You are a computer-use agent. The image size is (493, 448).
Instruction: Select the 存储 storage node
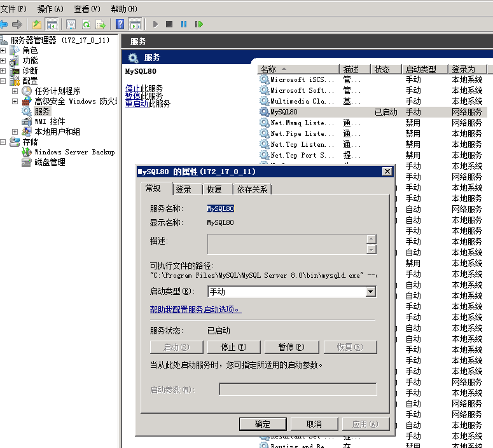[x=30, y=142]
